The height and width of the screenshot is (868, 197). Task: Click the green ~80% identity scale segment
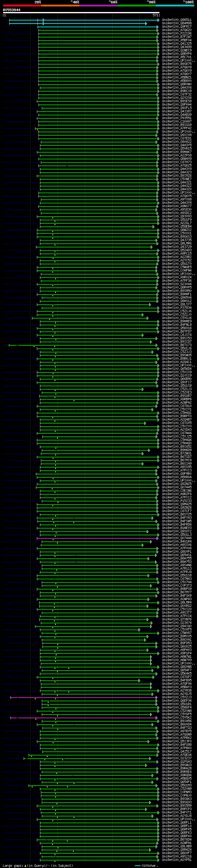[x=137, y=6]
